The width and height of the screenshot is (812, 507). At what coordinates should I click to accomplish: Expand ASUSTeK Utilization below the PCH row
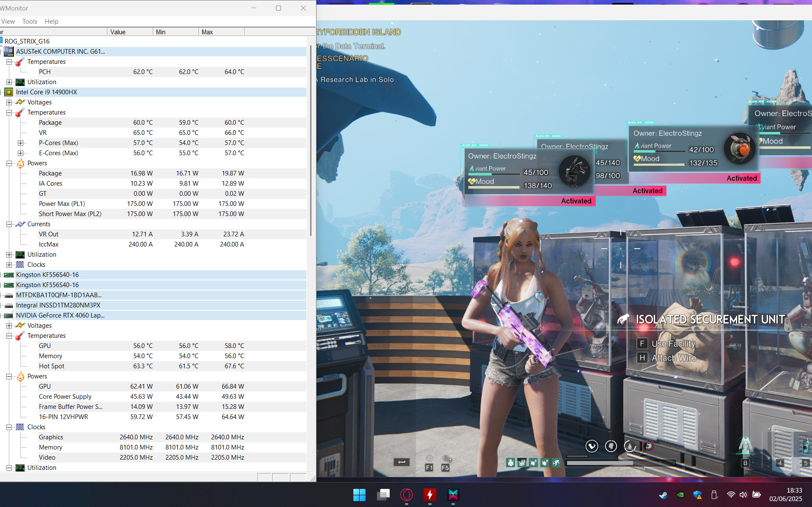coord(9,82)
